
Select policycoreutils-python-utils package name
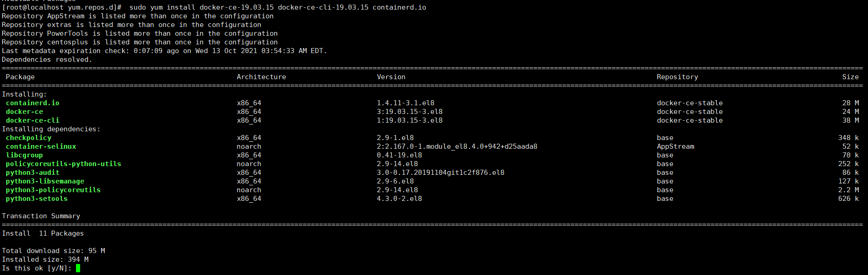pyautogui.click(x=63, y=164)
